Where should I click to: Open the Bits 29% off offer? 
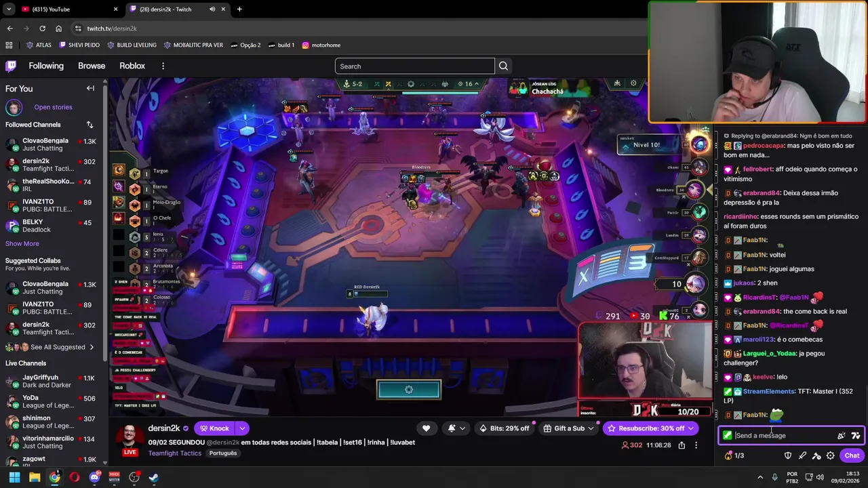(x=503, y=428)
